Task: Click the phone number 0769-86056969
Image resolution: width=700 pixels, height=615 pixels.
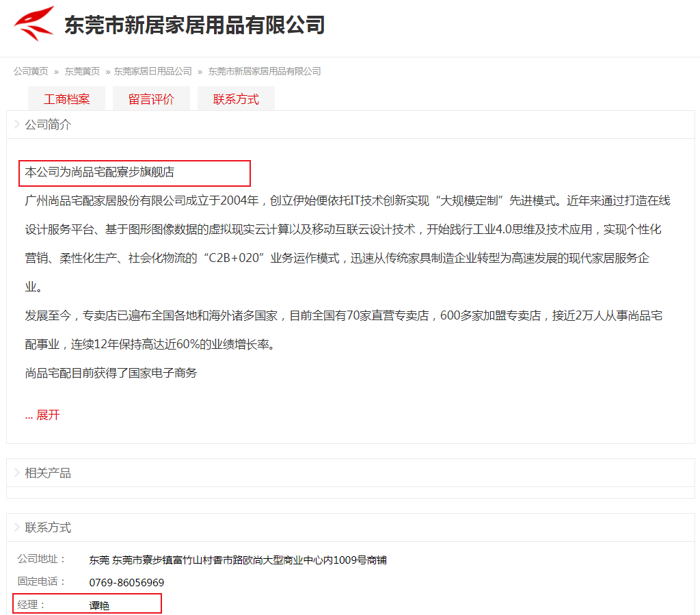Action: [x=126, y=583]
